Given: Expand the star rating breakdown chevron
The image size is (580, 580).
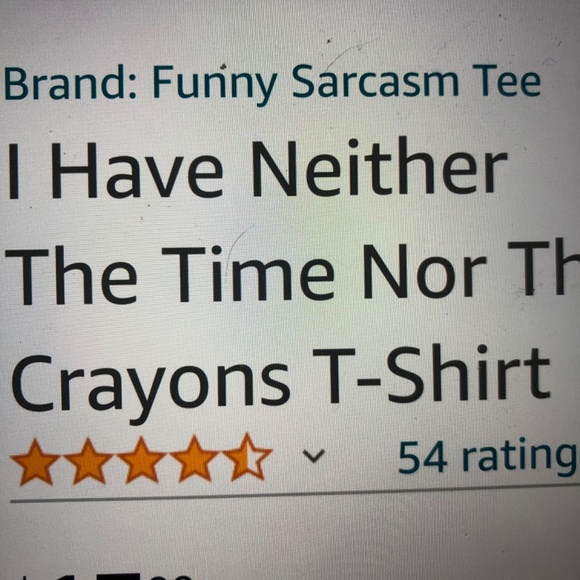Looking at the screenshot, I should click(x=313, y=455).
